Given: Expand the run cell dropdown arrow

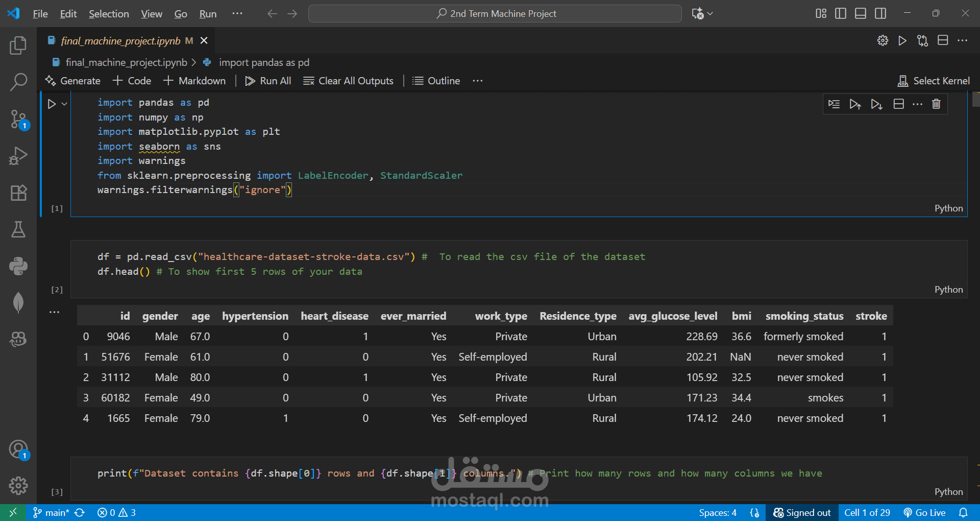Looking at the screenshot, I should [x=64, y=104].
